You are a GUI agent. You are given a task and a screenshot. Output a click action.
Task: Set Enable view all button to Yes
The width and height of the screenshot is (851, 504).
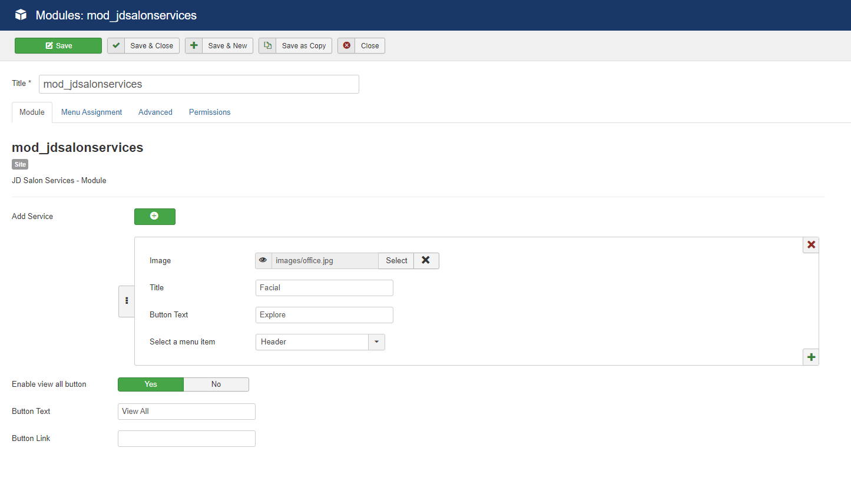point(151,384)
